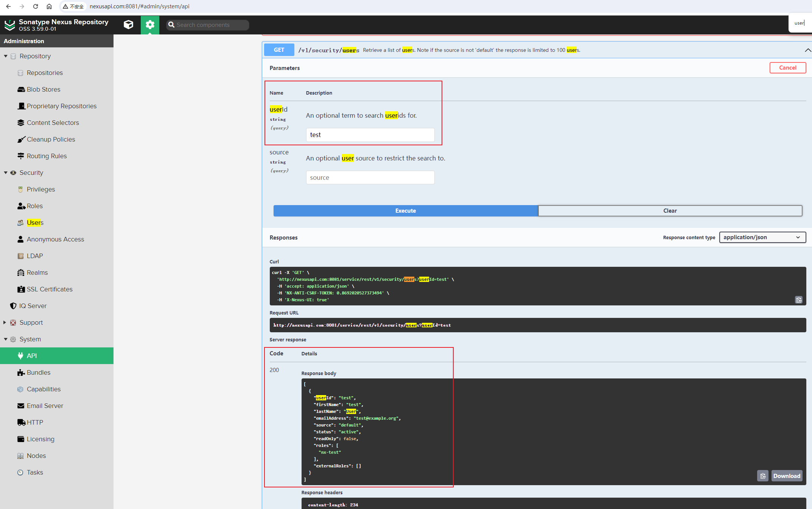Click the Routing Rules signpost icon
812x509 pixels.
click(21, 156)
